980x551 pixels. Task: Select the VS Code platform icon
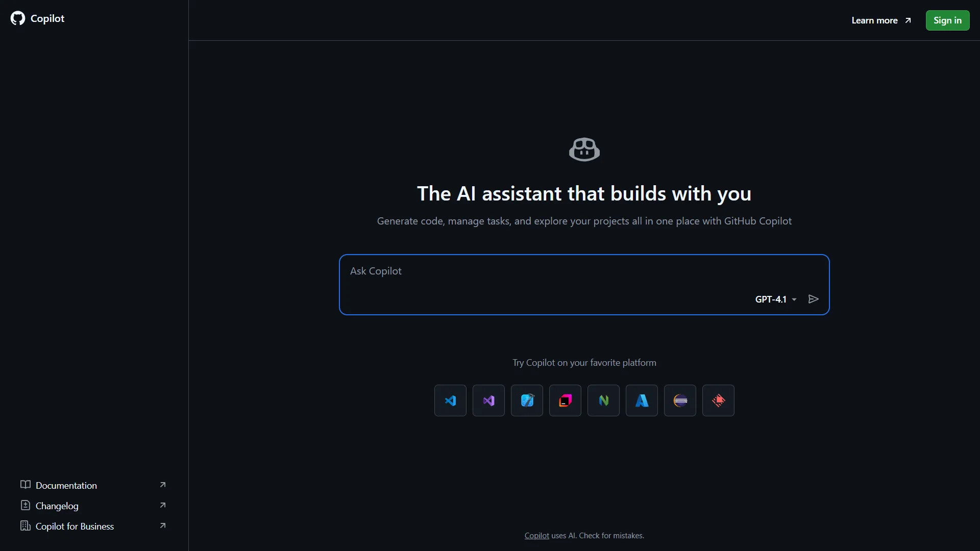(x=450, y=400)
